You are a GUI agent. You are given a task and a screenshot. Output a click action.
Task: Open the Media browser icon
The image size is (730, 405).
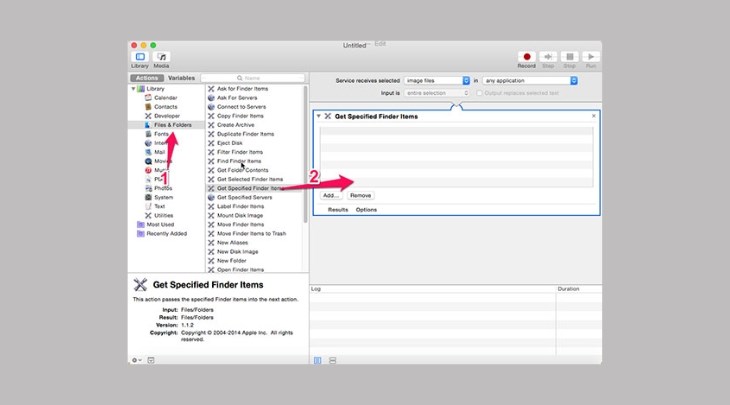tap(161, 58)
